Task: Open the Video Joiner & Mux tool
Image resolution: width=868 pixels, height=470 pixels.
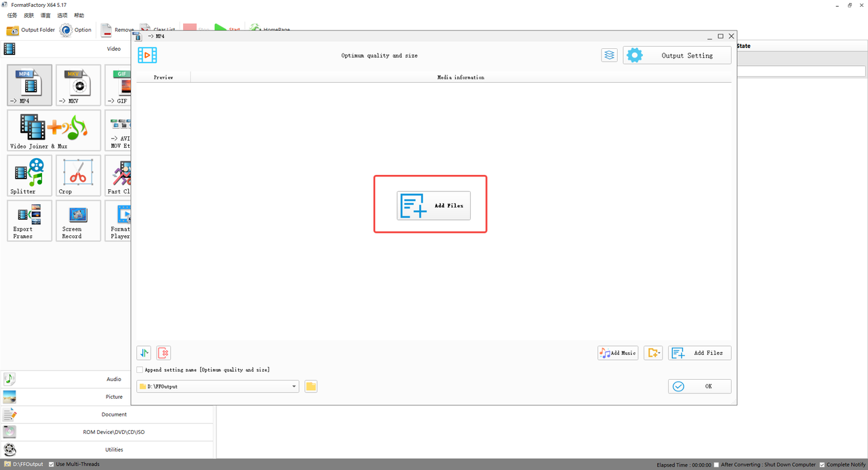Action: [x=54, y=130]
